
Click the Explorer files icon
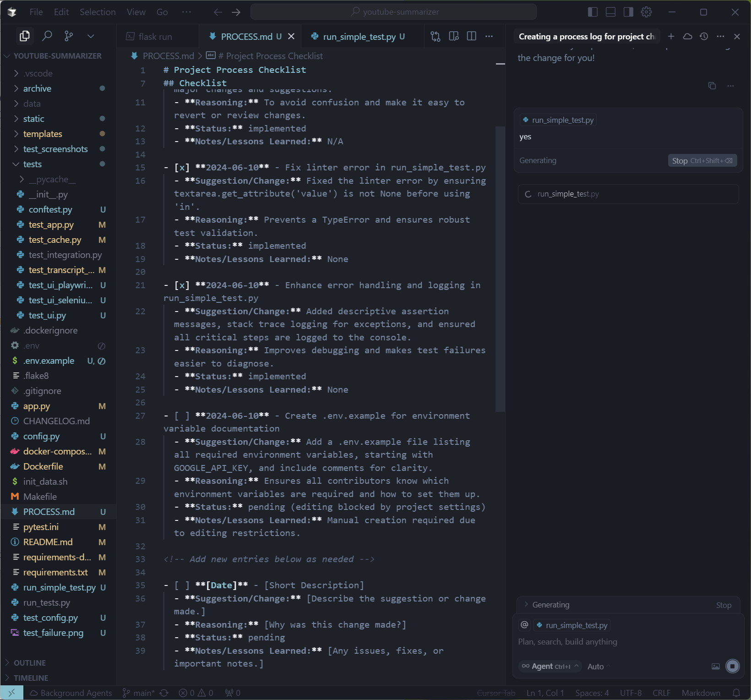25,36
